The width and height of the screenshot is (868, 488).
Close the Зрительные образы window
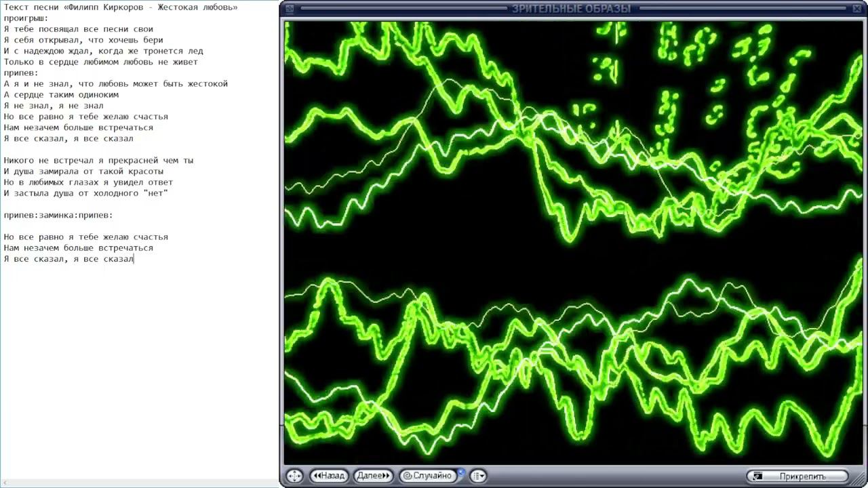click(856, 8)
